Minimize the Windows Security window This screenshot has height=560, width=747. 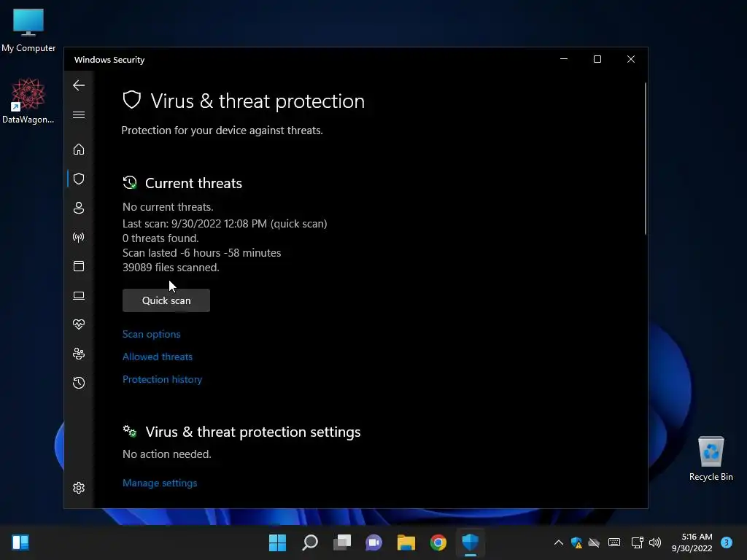(x=564, y=59)
